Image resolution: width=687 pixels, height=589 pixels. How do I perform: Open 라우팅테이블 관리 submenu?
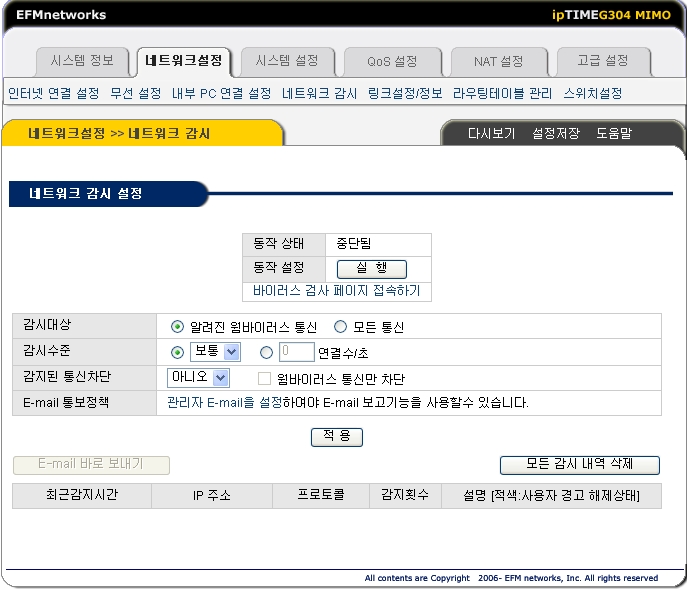[x=503, y=93]
